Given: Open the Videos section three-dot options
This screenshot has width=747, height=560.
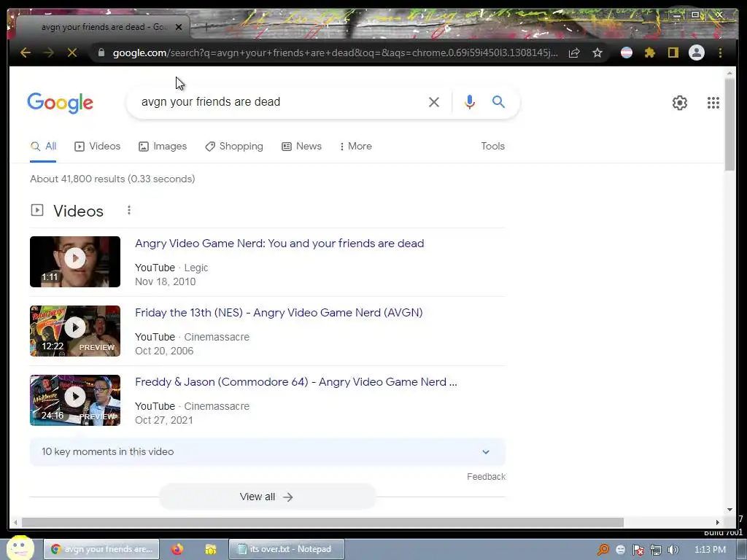Looking at the screenshot, I should [x=128, y=210].
